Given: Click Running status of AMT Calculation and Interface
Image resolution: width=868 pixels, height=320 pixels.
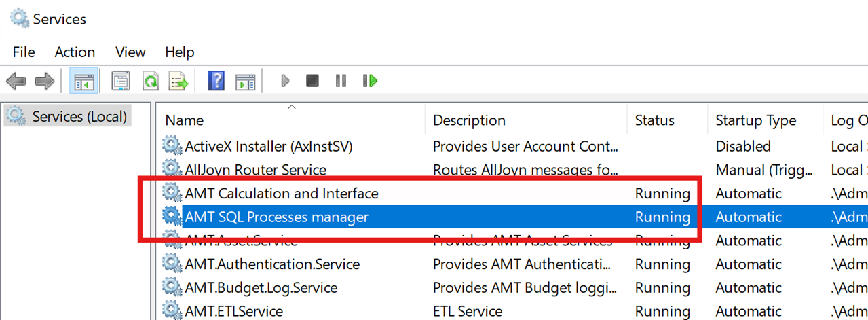Looking at the screenshot, I should click(662, 194).
